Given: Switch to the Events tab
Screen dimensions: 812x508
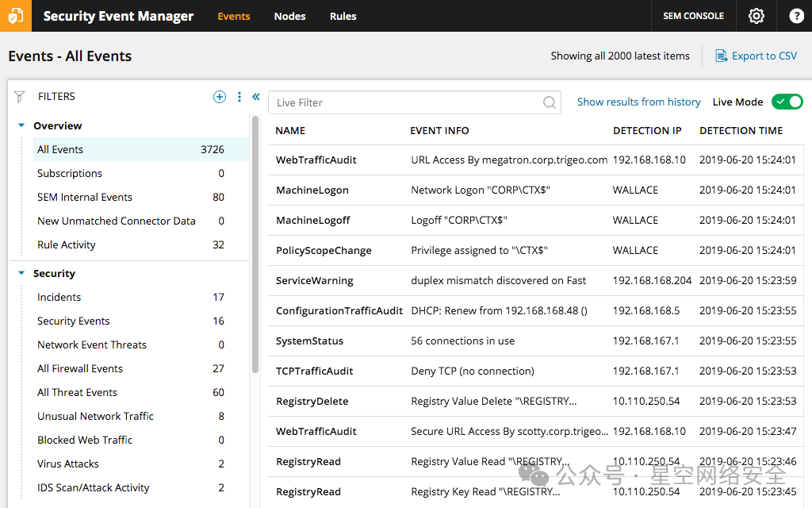Looking at the screenshot, I should click(234, 16).
